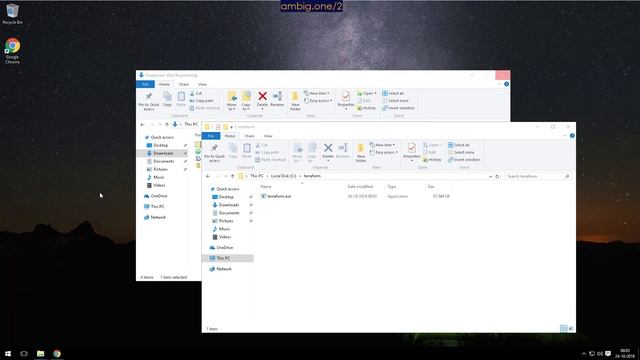This screenshot has width=640, height=360.
Task: Switch to Share tab in terraform window
Action: pyautogui.click(x=249, y=136)
